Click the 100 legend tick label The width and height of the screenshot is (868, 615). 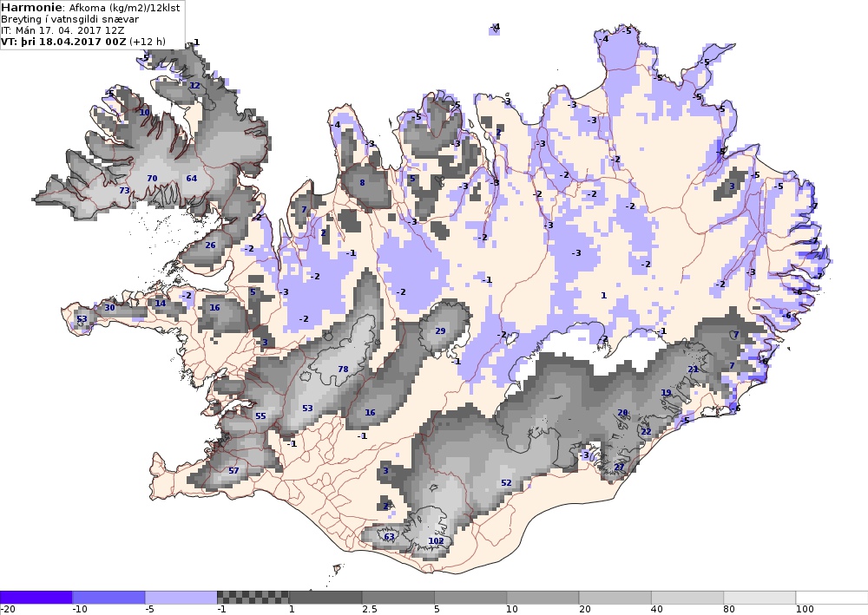805,610
